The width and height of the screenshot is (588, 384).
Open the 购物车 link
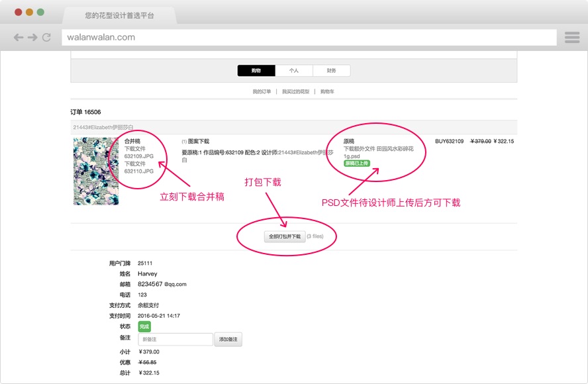click(327, 91)
